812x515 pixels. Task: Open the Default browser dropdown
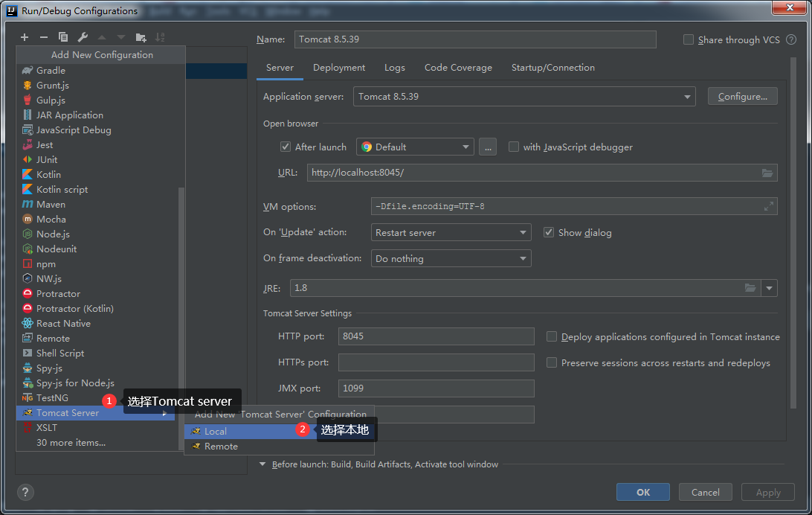point(416,147)
